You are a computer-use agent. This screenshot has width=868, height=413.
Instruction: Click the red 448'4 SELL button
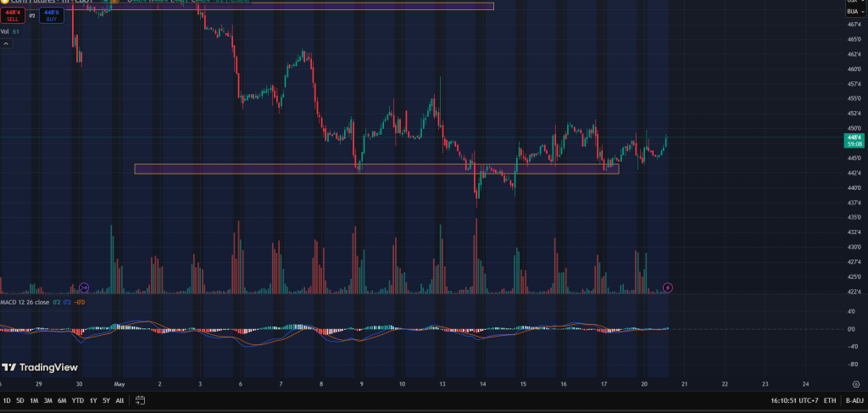point(12,15)
